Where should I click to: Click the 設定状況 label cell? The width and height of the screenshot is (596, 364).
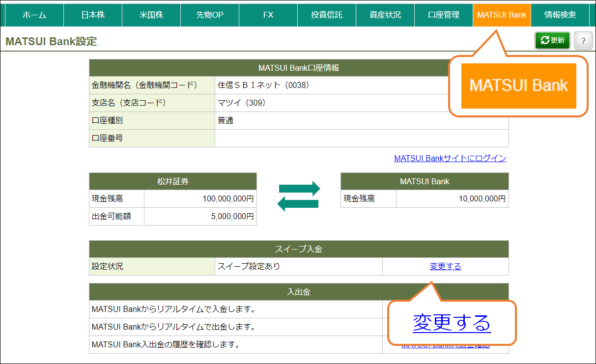click(152, 267)
